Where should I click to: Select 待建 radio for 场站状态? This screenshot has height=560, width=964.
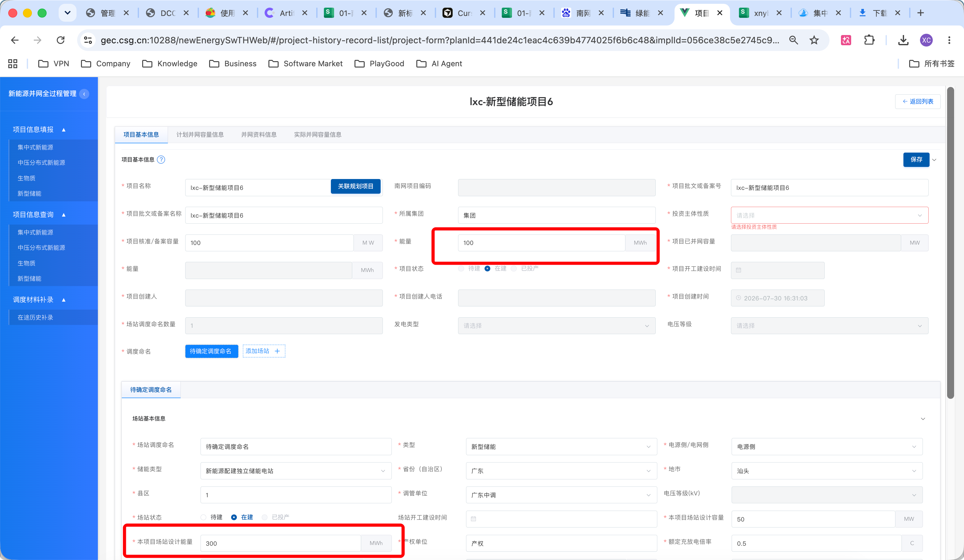pos(203,517)
